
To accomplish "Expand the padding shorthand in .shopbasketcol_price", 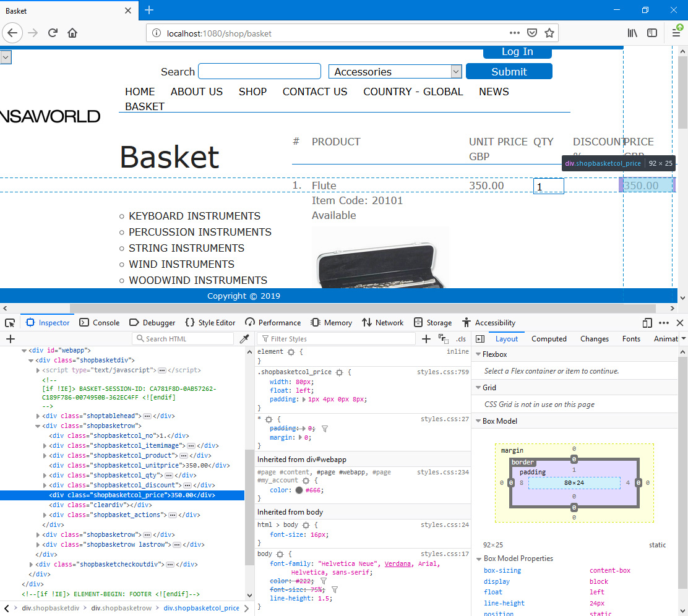I will point(304,400).
